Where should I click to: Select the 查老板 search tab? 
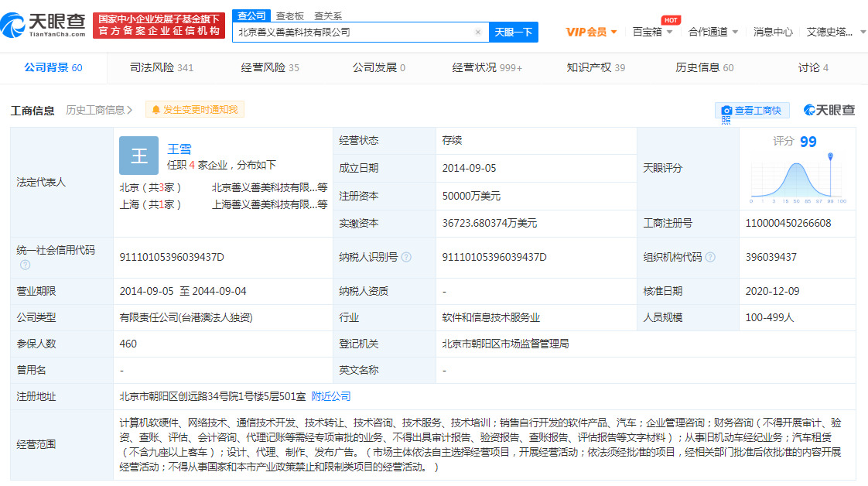pos(290,16)
